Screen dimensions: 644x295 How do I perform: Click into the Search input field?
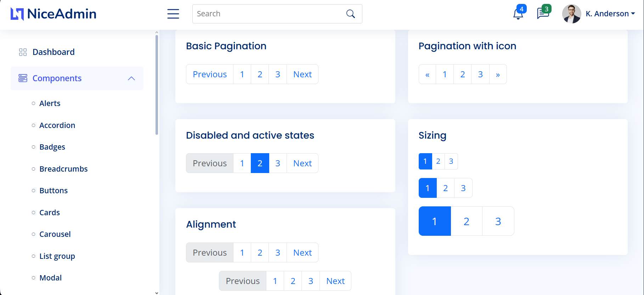pos(269,14)
